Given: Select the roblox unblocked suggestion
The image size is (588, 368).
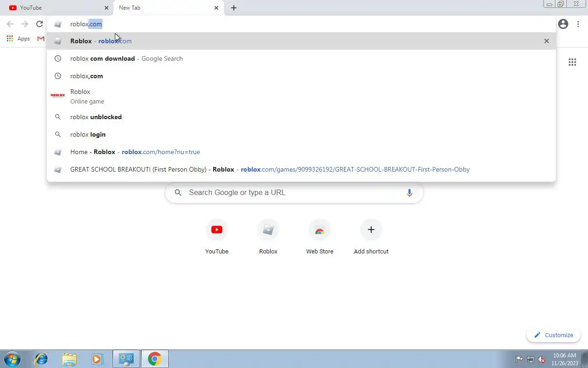Looking at the screenshot, I should pyautogui.click(x=301, y=117).
